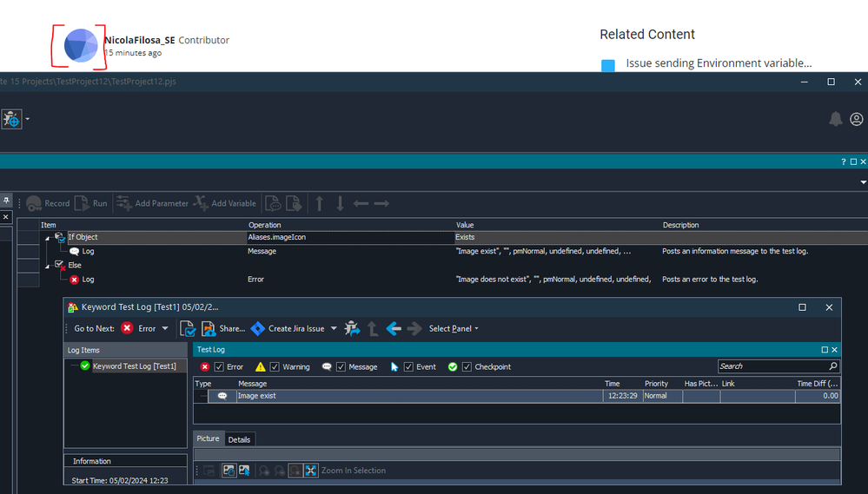Viewport: 868px width, 494px height.
Task: Disable the Event filter checkbox
Action: tap(408, 366)
